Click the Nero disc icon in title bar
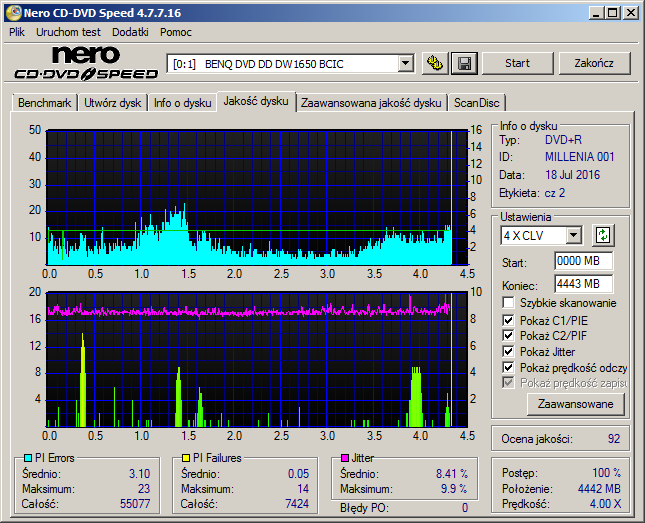 pyautogui.click(x=14, y=13)
